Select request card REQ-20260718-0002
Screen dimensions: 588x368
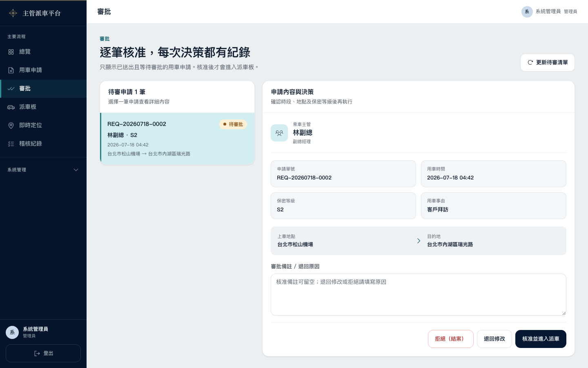[177, 139]
